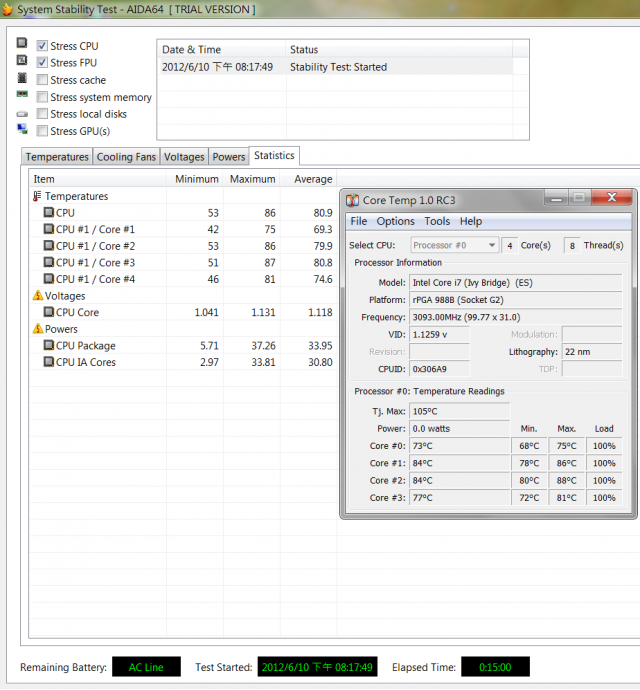Click the warning icon next to Powers
This screenshot has height=690, width=640.
tap(38, 328)
